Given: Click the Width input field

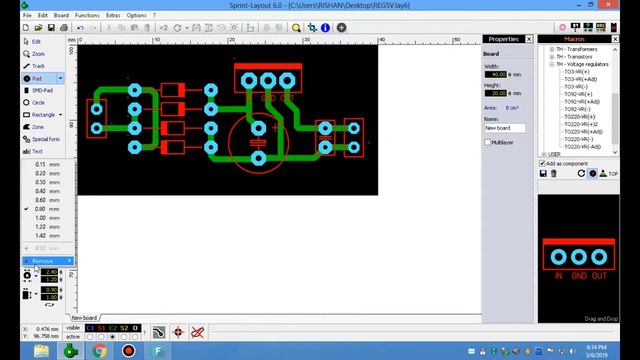Looking at the screenshot, I should [x=496, y=74].
